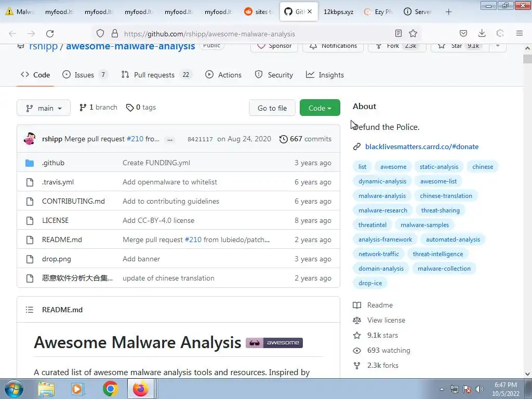
Task: Open the 1 branch link
Action: pyautogui.click(x=98, y=108)
